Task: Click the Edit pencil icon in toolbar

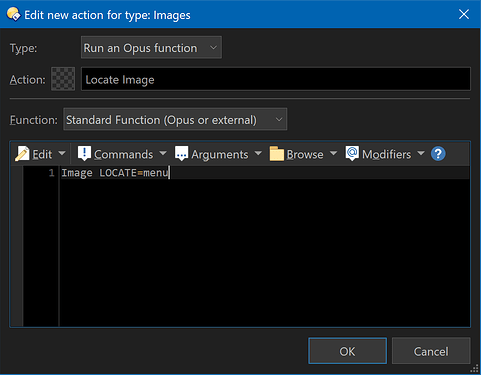Action: click(22, 154)
